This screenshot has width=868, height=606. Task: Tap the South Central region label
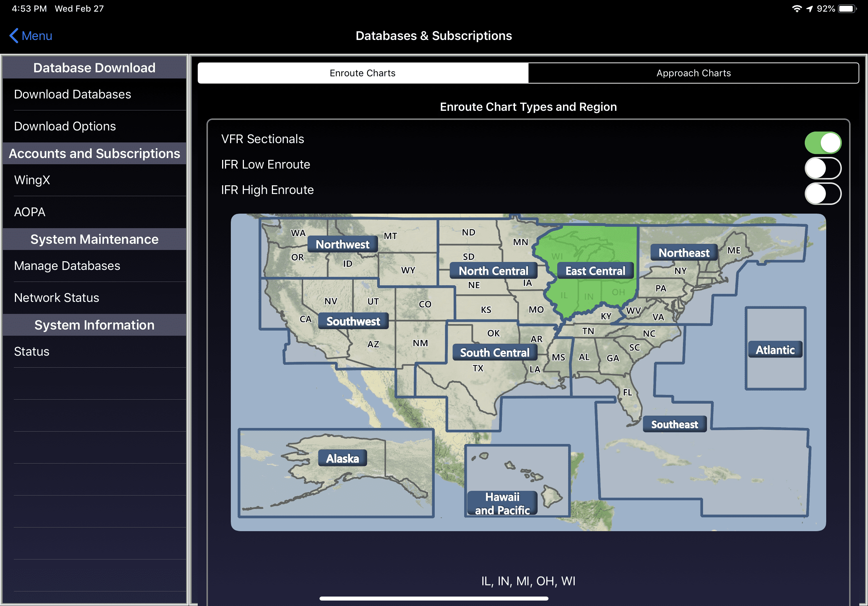tap(494, 352)
